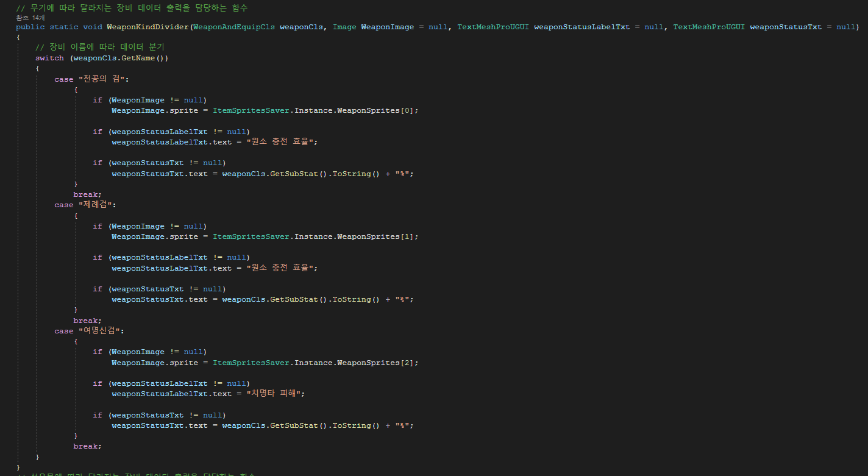
Task: Click 'if (weaponStatusTxt != null)' in the 천공의 검 case
Action: pos(159,163)
